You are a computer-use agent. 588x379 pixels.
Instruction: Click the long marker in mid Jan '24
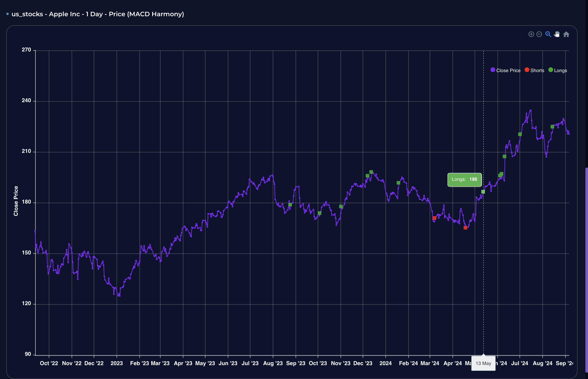tap(398, 183)
